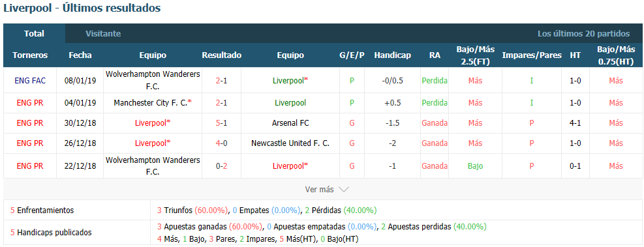Select the Total tab
The image size is (644, 247).
tap(34, 34)
